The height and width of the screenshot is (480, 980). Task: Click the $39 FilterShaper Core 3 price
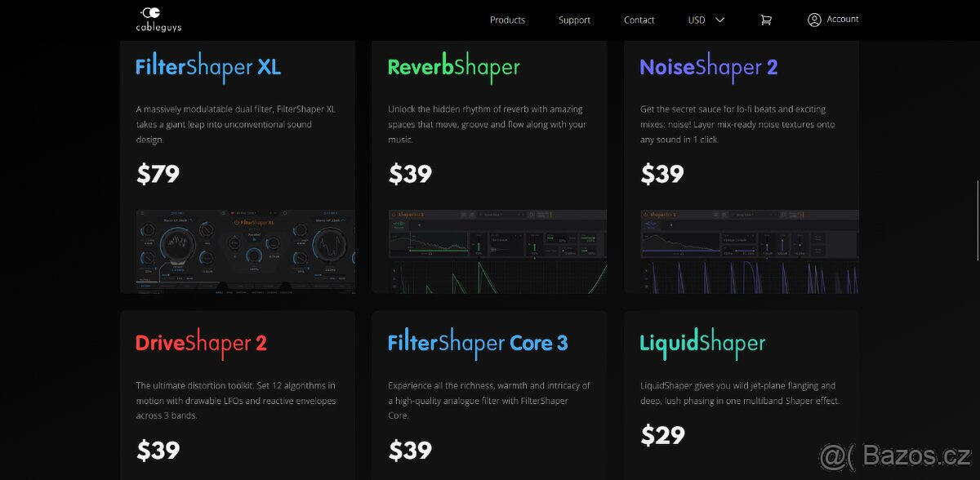(x=410, y=451)
